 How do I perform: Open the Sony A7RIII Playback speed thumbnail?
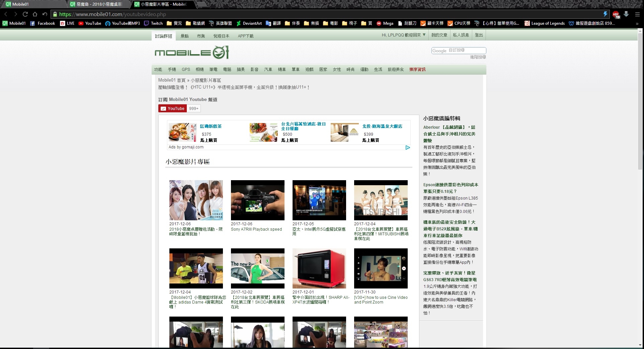(258, 200)
